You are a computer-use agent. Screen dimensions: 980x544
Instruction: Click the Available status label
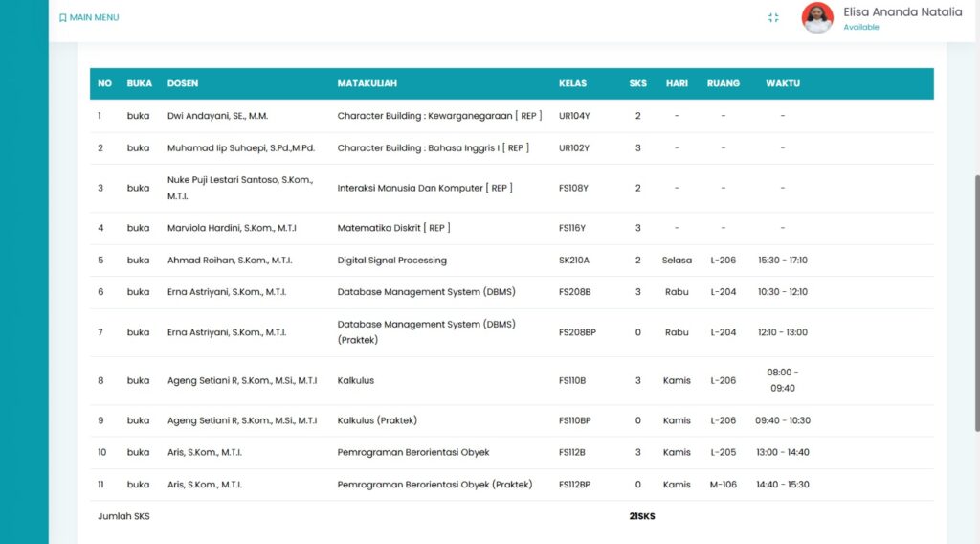coord(860,28)
